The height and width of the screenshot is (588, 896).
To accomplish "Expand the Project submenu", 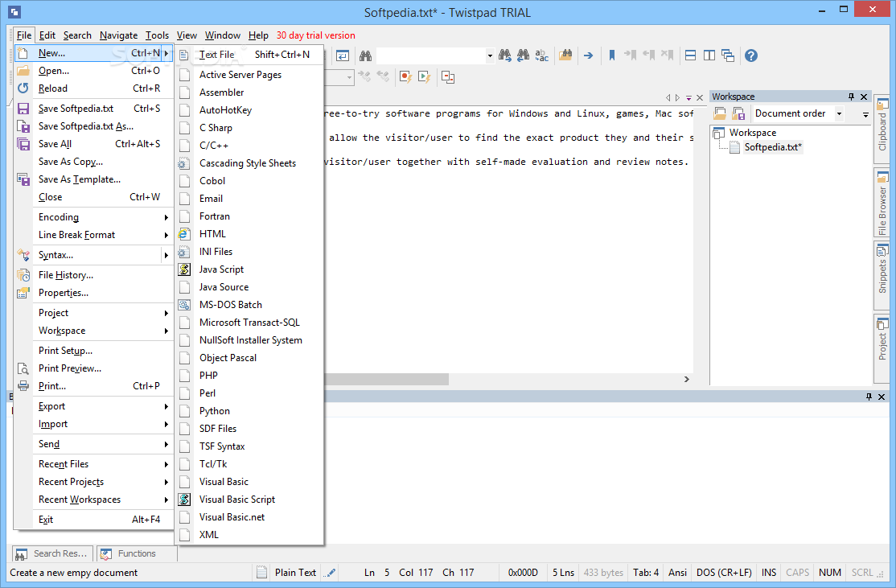I will coord(103,313).
